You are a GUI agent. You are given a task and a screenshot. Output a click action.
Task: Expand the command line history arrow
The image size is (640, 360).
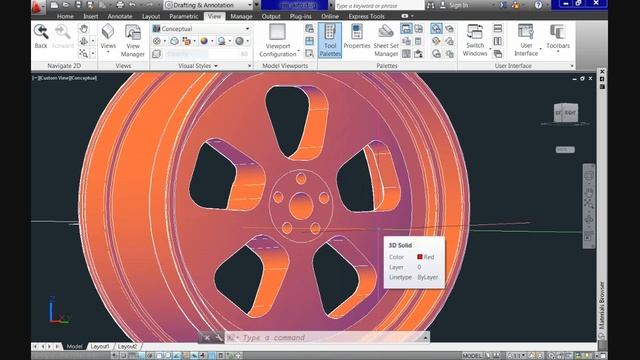(x=425, y=338)
